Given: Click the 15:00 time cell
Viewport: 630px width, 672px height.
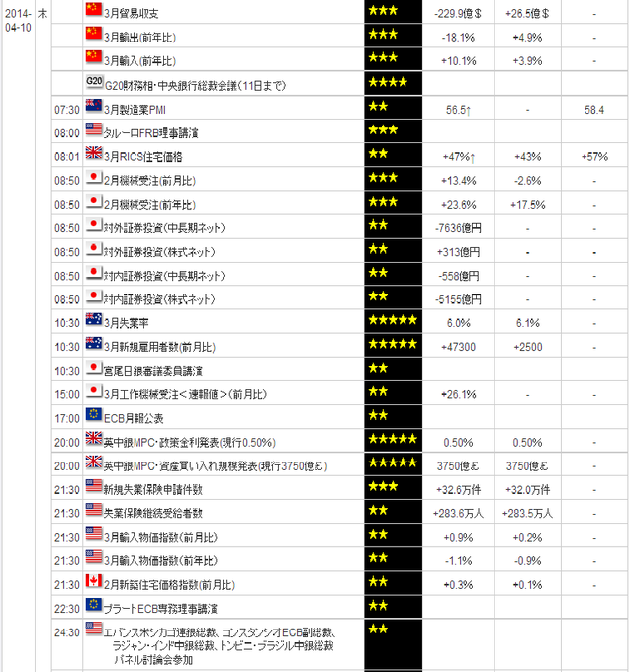Looking at the screenshot, I should point(67,394).
